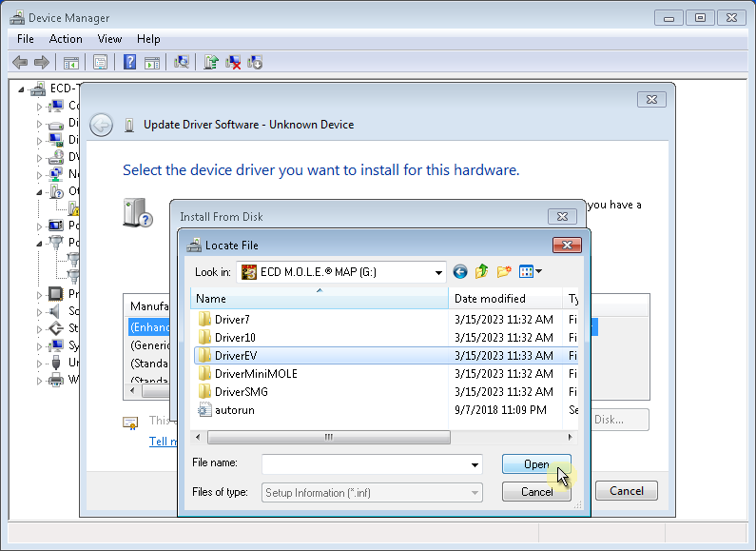Collapse the Ports tree node
Screen dimensions: 756x551
point(40,244)
